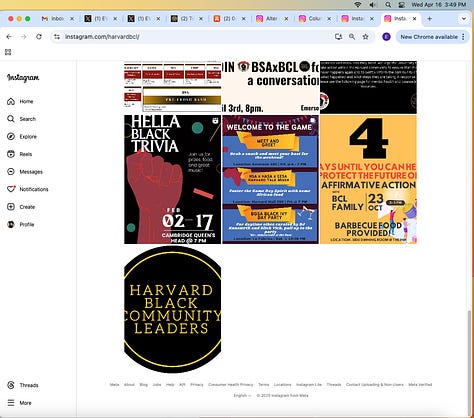The width and height of the screenshot is (474, 418).
Task: Click the API footer link
Action: coord(182,384)
